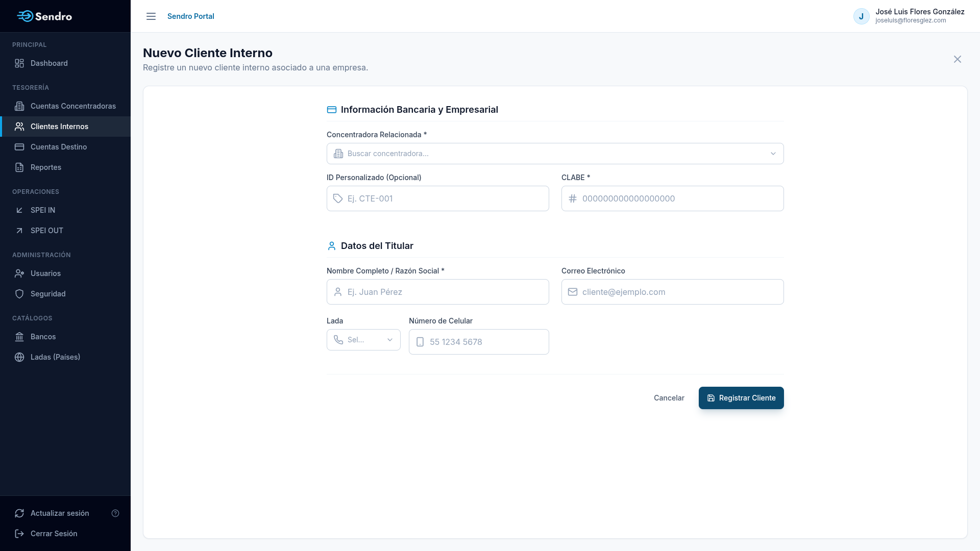980x551 pixels.
Task: Click Actualizar sesión
Action: pyautogui.click(x=60, y=513)
